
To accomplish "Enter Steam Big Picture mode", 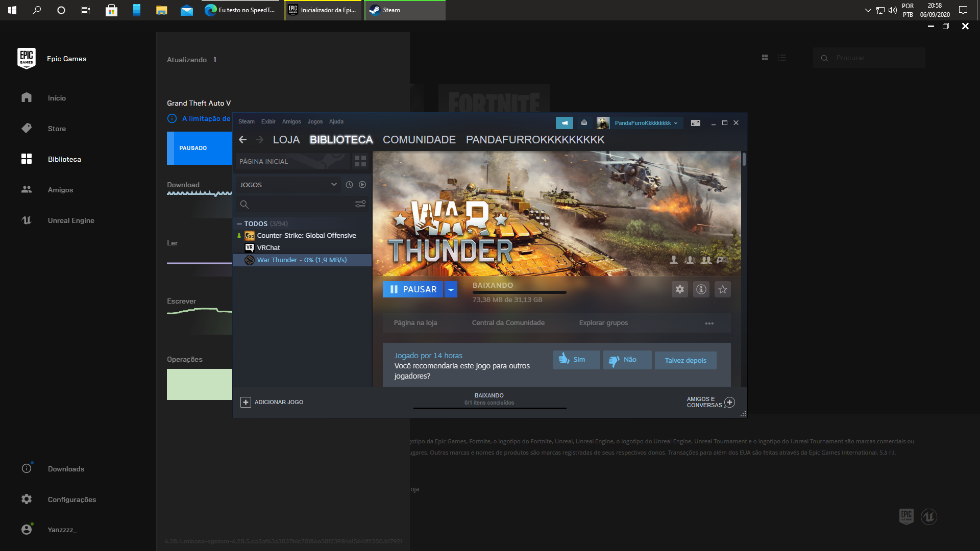I will coord(695,123).
